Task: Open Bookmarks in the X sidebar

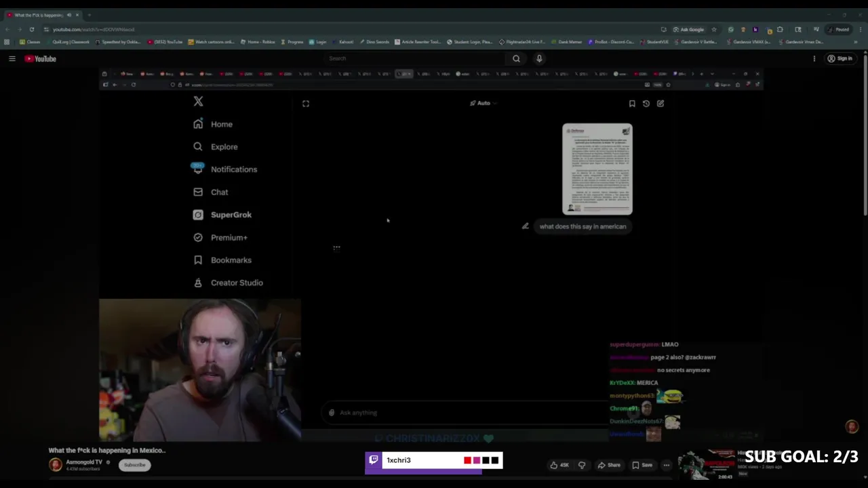Action: [222, 260]
